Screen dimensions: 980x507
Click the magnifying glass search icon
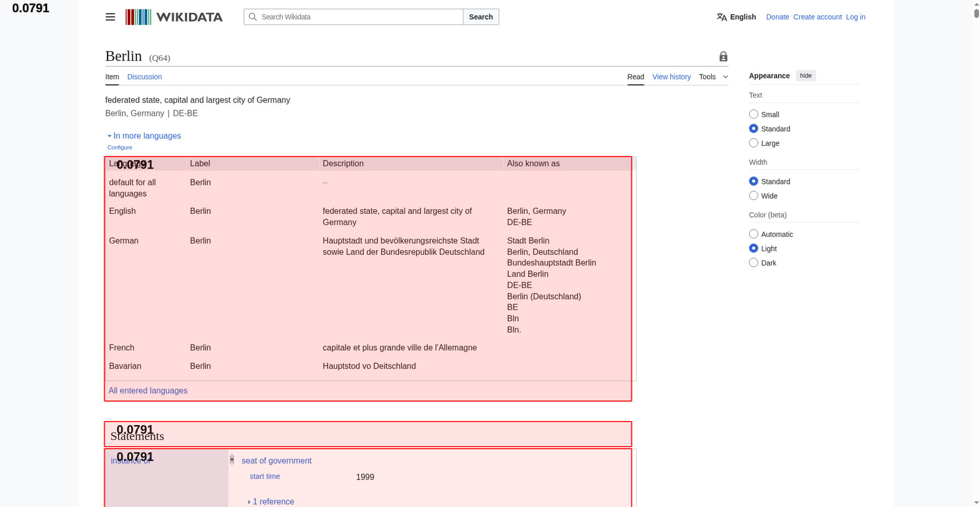point(253,17)
